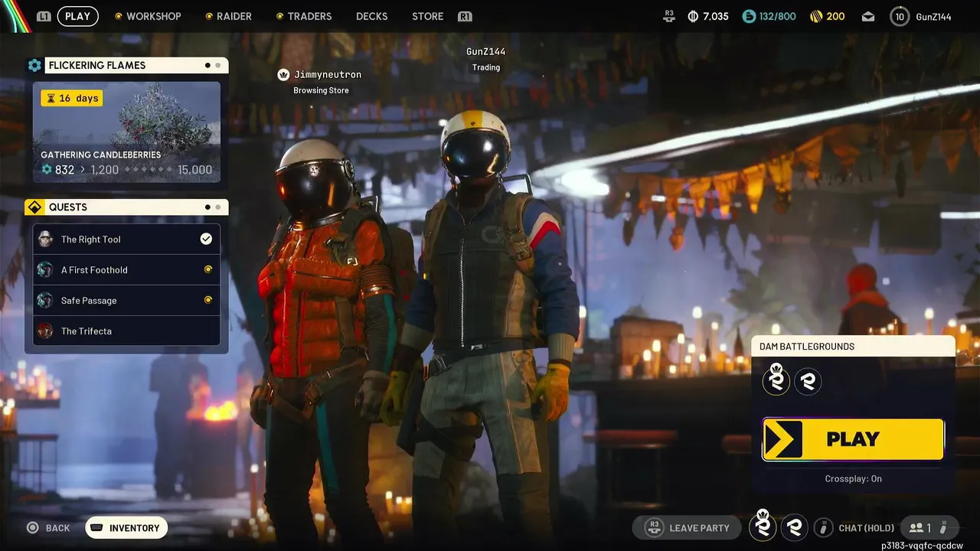Click the Flickering Flames gear icon
This screenshot has height=551, width=980.
click(x=34, y=65)
